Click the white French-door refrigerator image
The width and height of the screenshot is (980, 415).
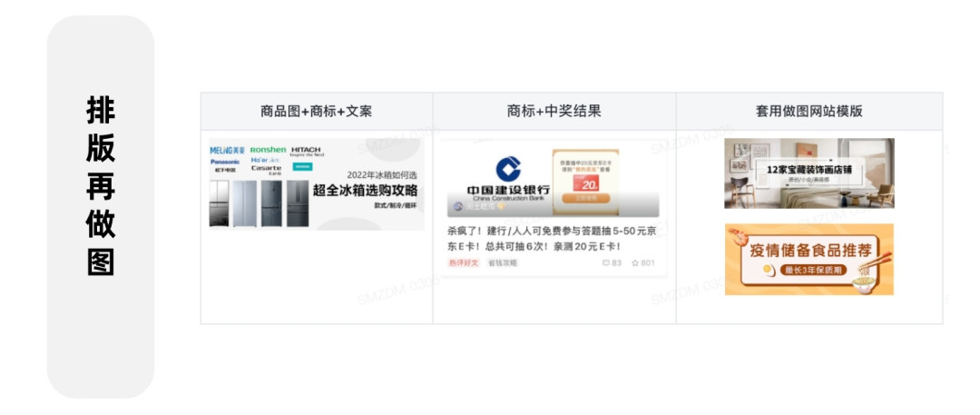(x=220, y=203)
